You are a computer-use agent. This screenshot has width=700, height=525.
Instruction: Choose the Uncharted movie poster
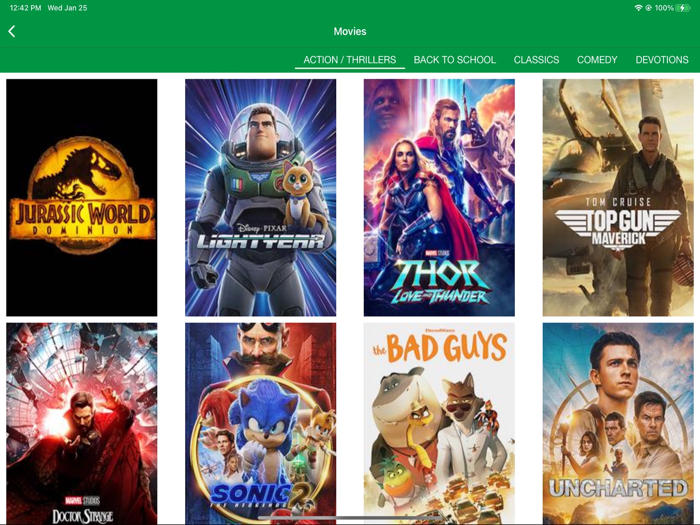pyautogui.click(x=618, y=424)
